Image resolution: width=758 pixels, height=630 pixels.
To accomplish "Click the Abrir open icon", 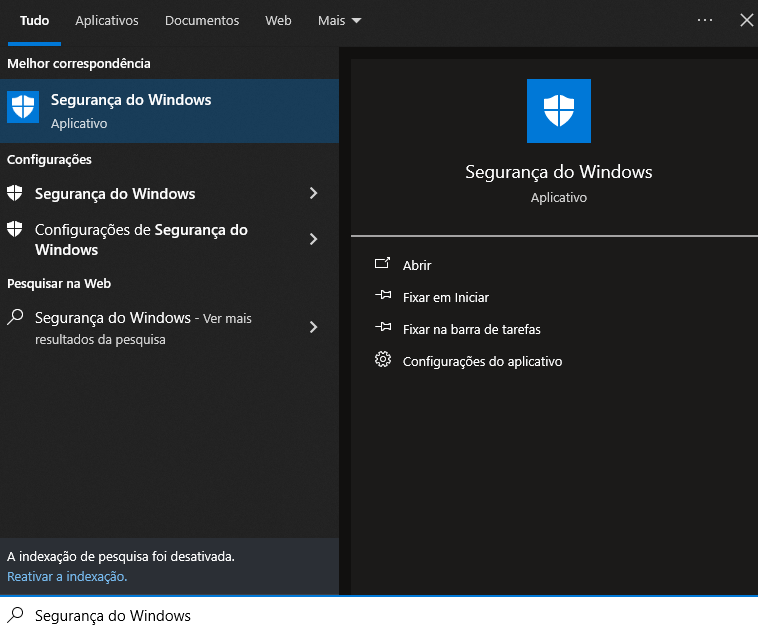I will point(382,265).
